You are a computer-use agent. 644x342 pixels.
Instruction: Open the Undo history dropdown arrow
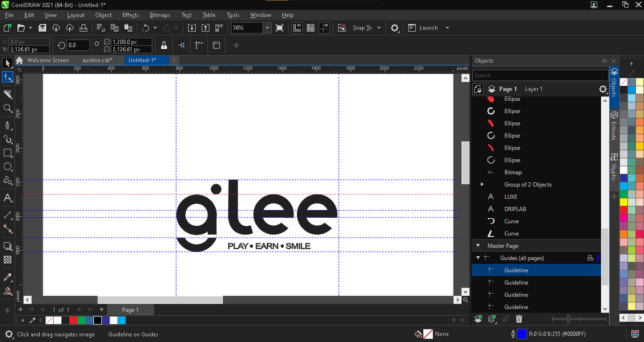(x=155, y=28)
